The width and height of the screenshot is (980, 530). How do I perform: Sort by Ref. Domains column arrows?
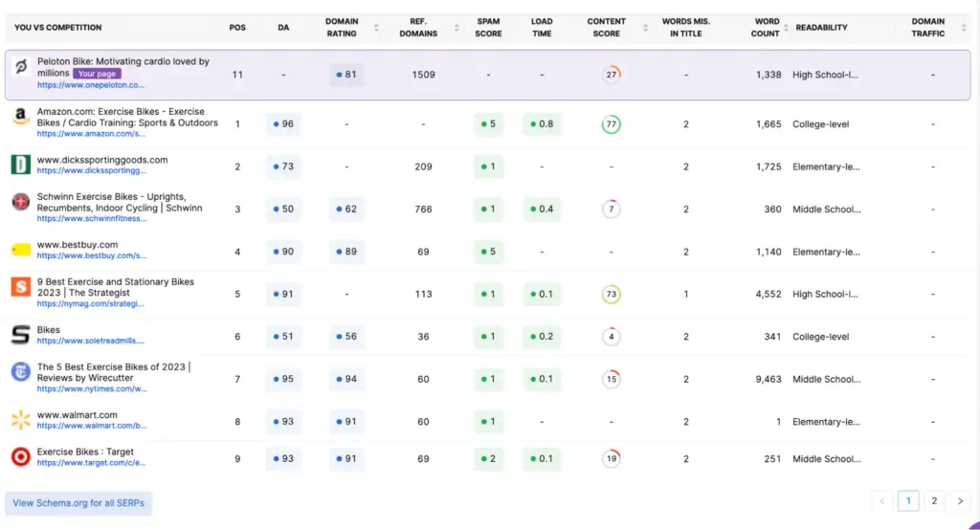click(x=457, y=28)
